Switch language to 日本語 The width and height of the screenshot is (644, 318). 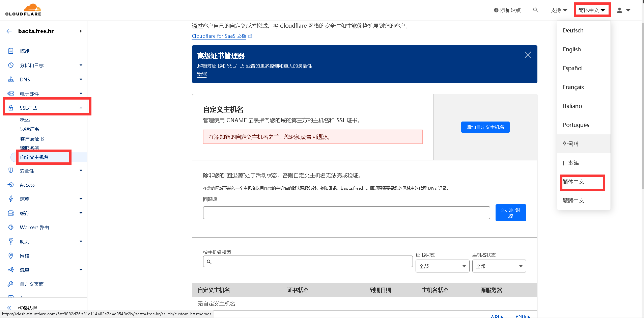coord(571,163)
